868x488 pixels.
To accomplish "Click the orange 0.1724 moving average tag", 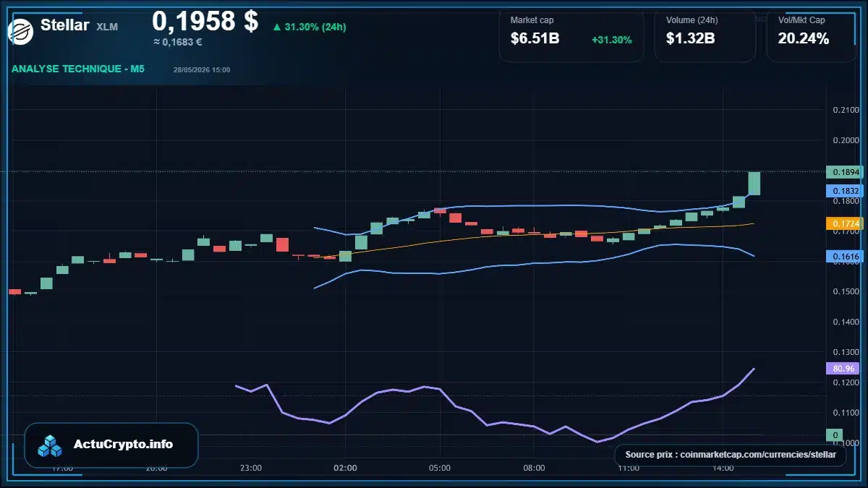I will pyautogui.click(x=845, y=224).
